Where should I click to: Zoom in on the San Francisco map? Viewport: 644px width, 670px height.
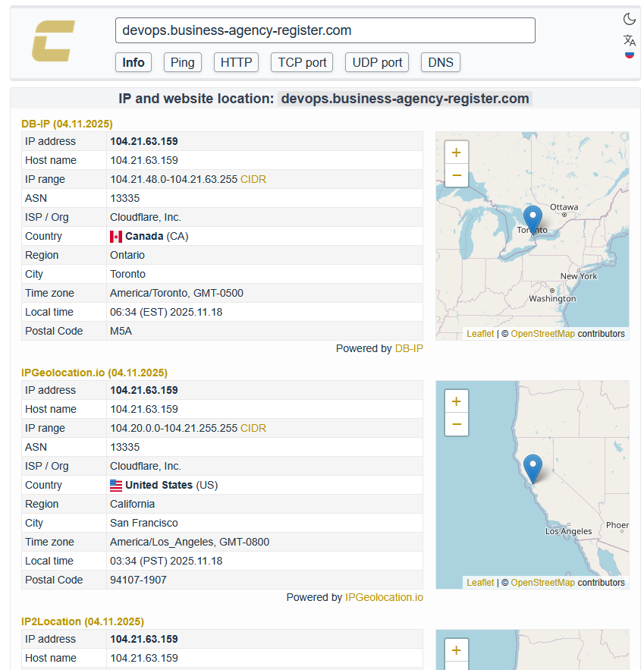pos(456,401)
